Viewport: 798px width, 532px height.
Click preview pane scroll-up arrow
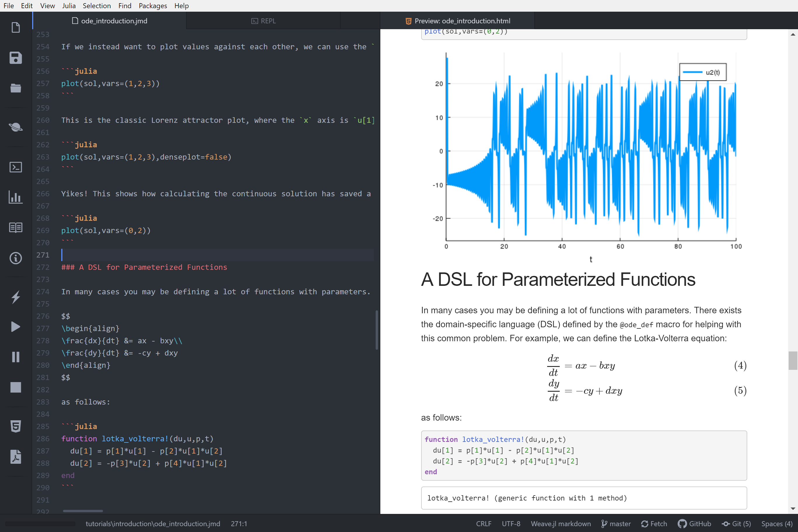pyautogui.click(x=793, y=34)
